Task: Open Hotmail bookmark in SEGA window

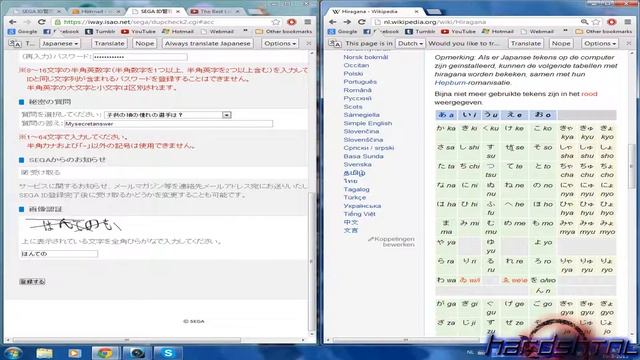Action: click(178, 31)
